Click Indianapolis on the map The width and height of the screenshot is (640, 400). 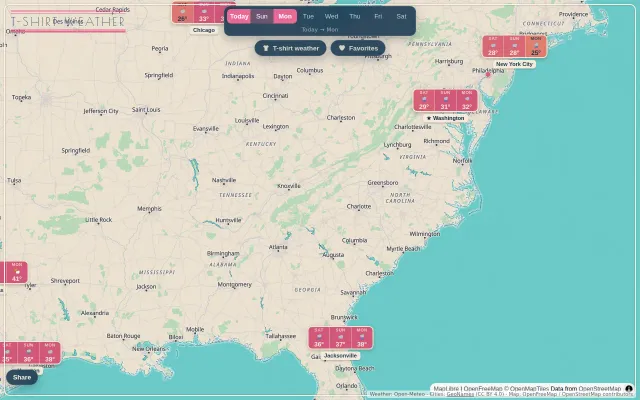coord(238,76)
